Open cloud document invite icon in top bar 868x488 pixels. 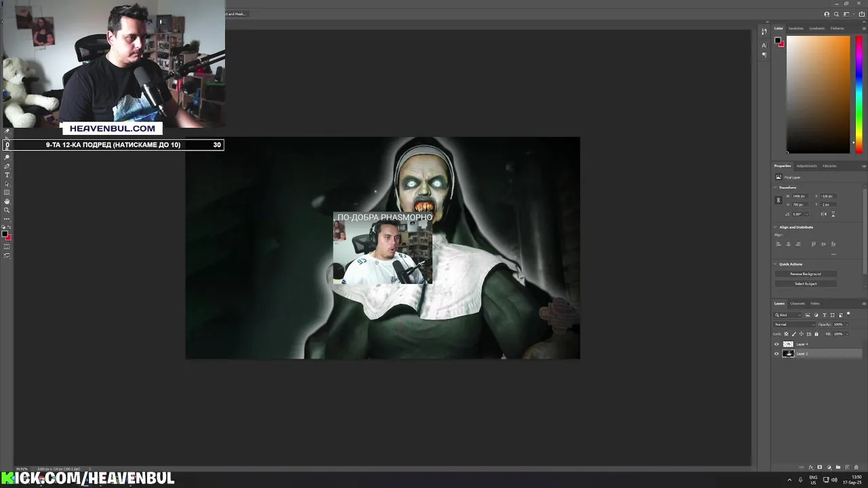827,14
